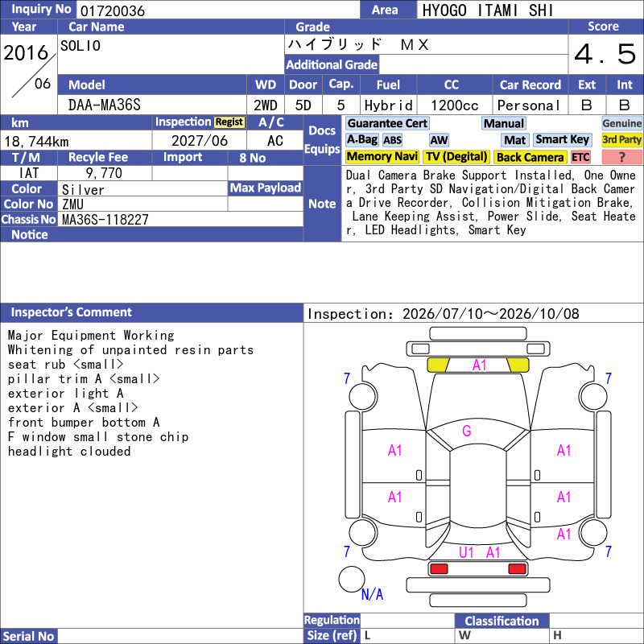Click the A1 mark on front bumper

tap(479, 365)
